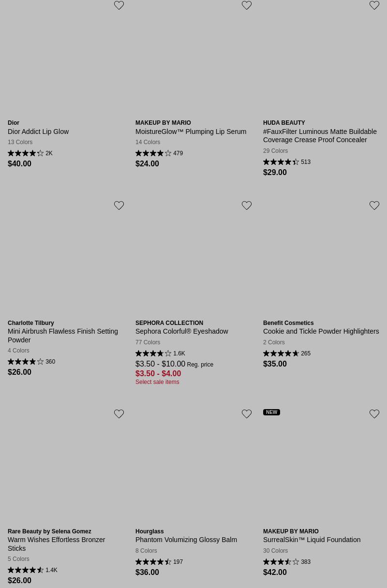Favorite the Sephora Colorful Eyeshadow
Image resolution: width=387 pixels, height=588 pixels.
pos(247,206)
